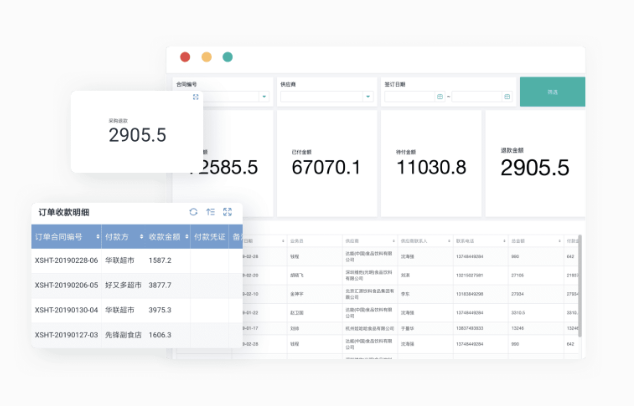Screen dimensions: 634x406
Task: Click the 签订日期 filter label
Action: click(x=395, y=85)
